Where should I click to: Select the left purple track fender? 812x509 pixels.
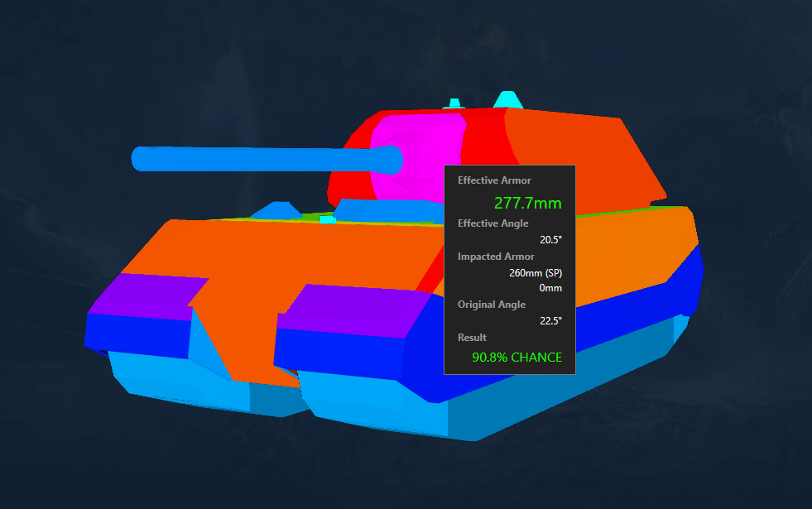click(x=141, y=295)
